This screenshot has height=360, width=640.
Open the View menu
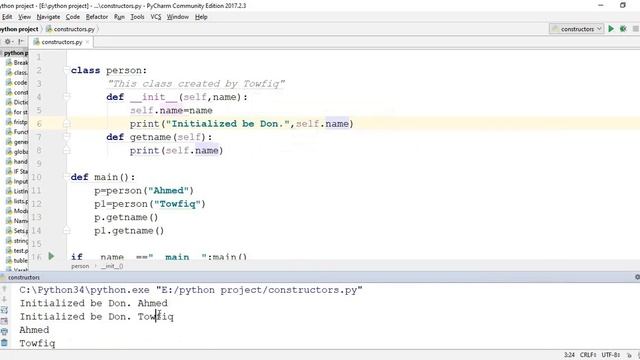pyautogui.click(x=24, y=17)
